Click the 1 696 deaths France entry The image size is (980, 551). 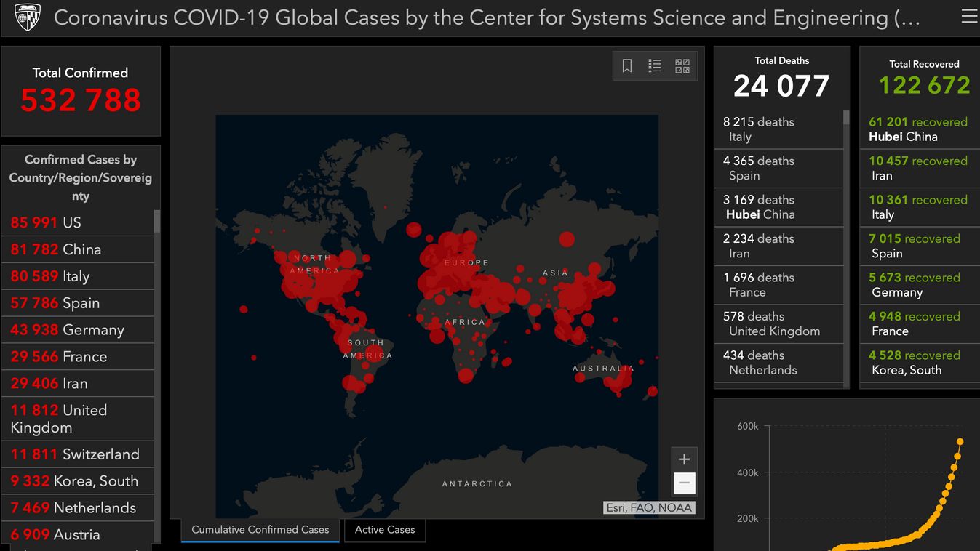[x=778, y=285]
